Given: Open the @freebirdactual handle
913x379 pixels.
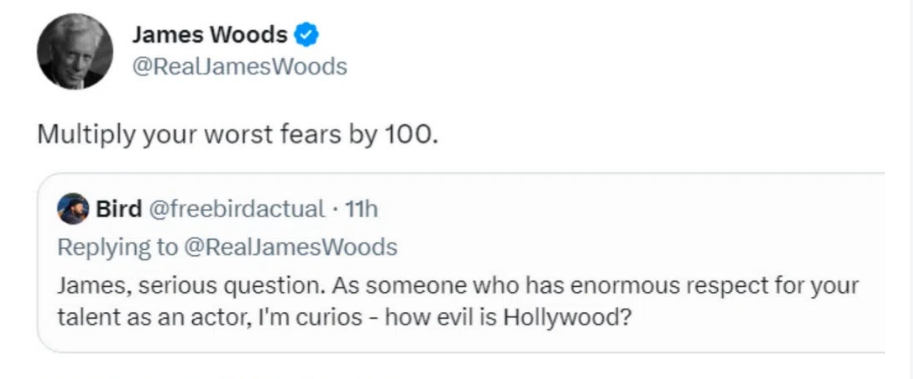Looking at the screenshot, I should [x=238, y=209].
